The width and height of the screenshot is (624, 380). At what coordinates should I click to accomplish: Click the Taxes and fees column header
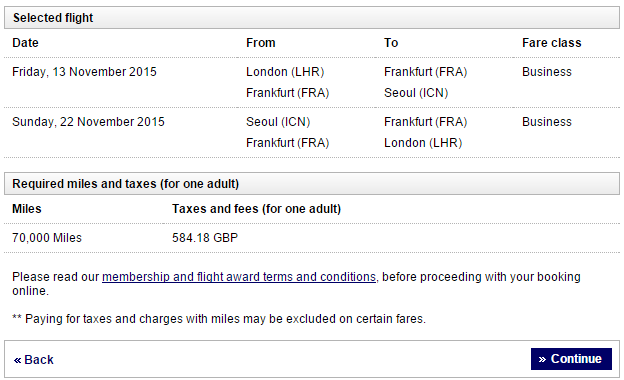click(256, 209)
